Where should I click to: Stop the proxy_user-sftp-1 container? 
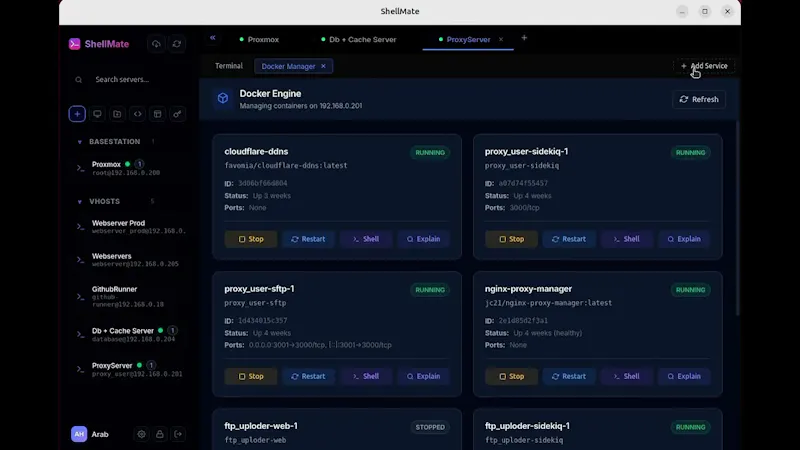[251, 376]
